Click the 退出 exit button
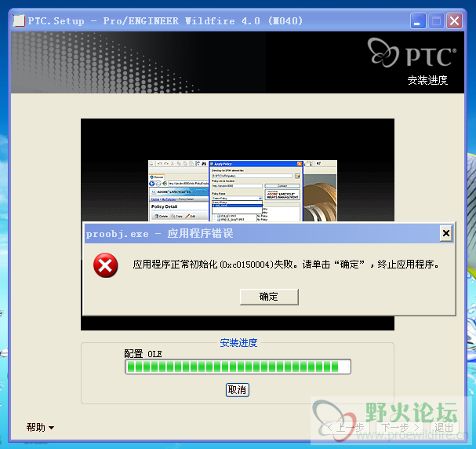Screen dimensions: 476x449 tap(444, 428)
